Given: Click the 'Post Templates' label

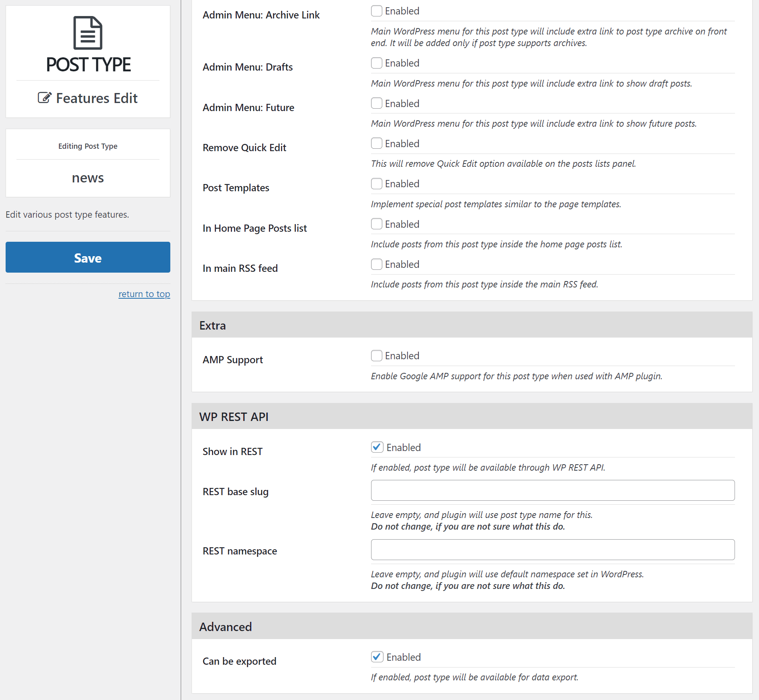Looking at the screenshot, I should [236, 188].
